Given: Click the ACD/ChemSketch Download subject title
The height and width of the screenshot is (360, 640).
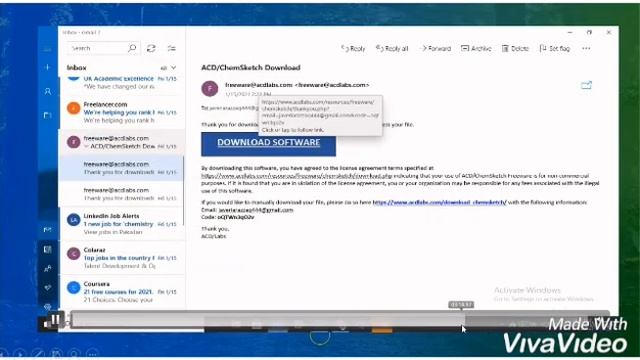Looking at the screenshot, I should coord(251,68).
